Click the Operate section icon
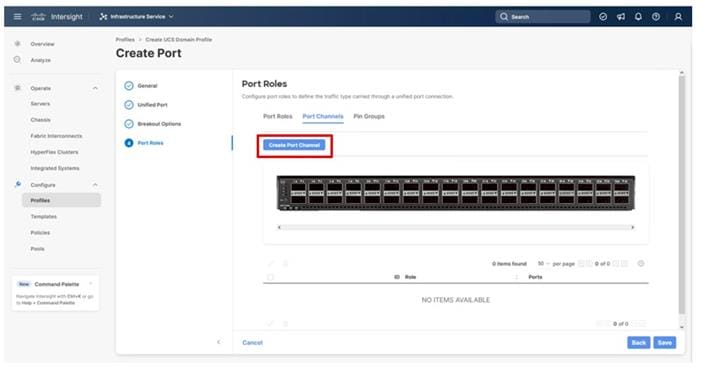This screenshot has width=702, height=376. coord(17,88)
